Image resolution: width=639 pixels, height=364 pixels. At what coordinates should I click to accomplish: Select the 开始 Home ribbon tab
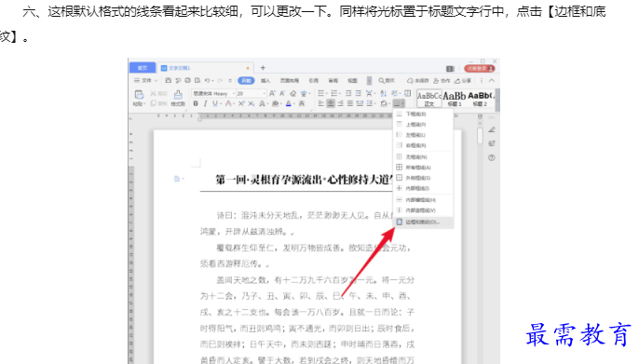tap(246, 81)
